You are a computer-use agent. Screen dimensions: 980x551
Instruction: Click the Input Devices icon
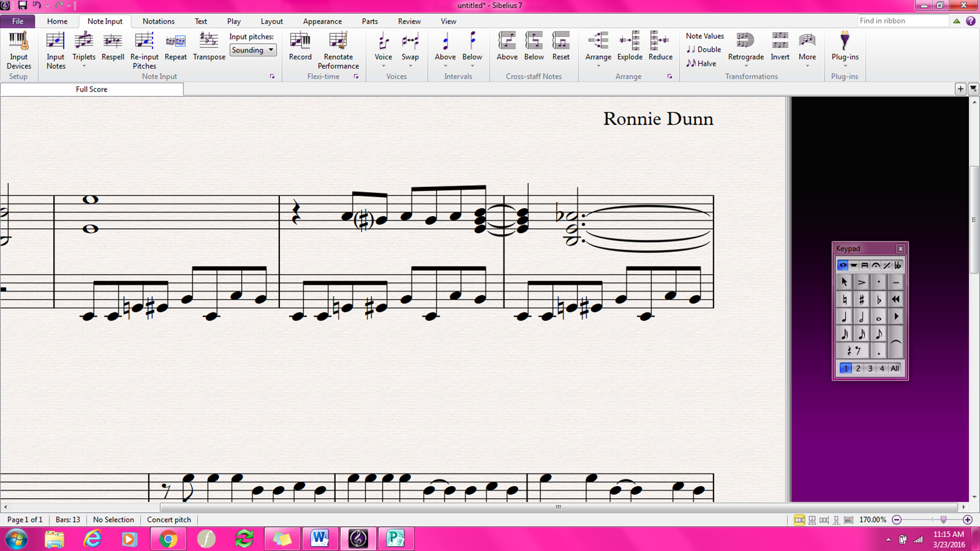point(18,50)
